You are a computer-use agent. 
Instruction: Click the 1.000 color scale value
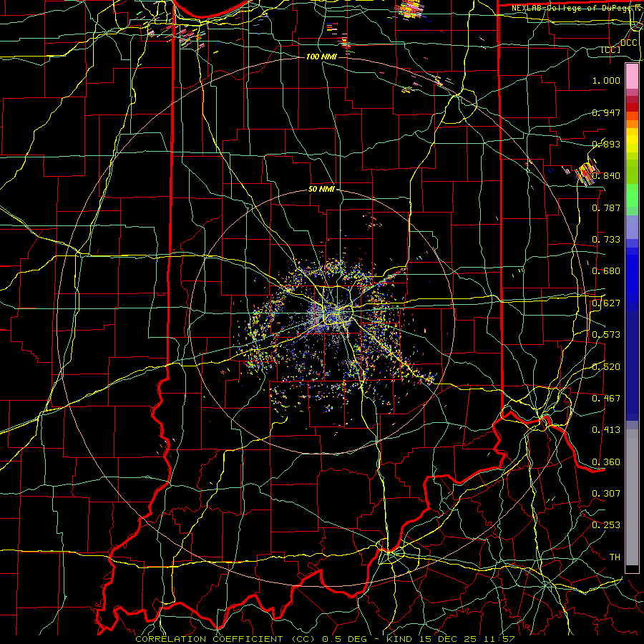pyautogui.click(x=606, y=80)
